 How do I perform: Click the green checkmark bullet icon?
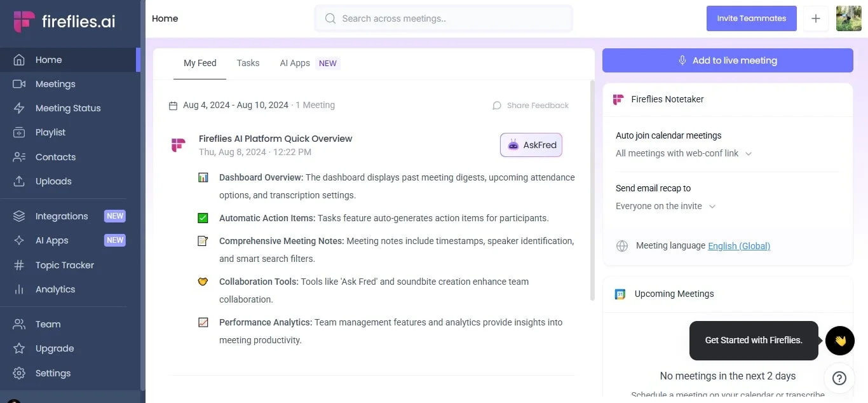(x=203, y=218)
